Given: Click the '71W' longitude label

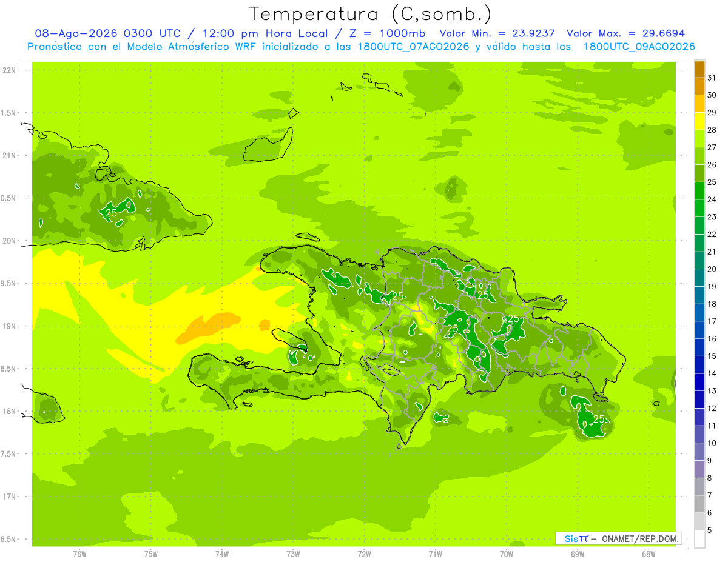Looking at the screenshot, I should [x=435, y=554].
